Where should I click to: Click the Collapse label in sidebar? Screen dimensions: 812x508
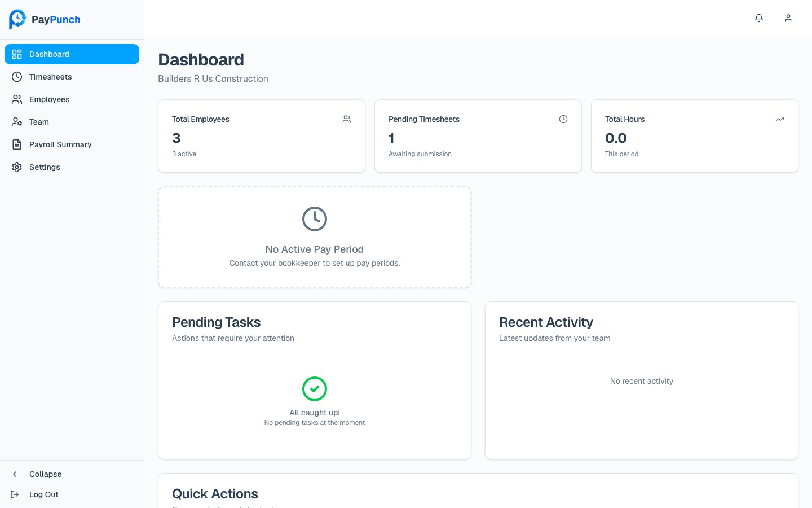(46, 474)
